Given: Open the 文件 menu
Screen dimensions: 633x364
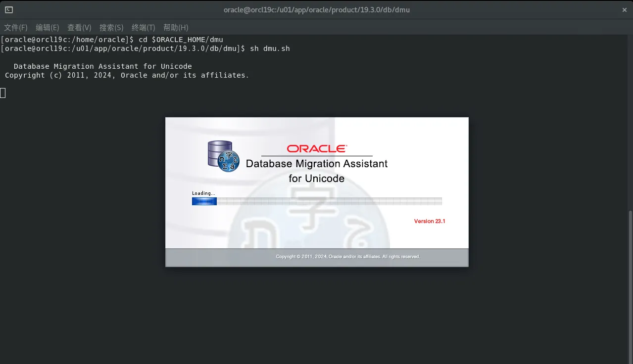Looking at the screenshot, I should point(15,28).
